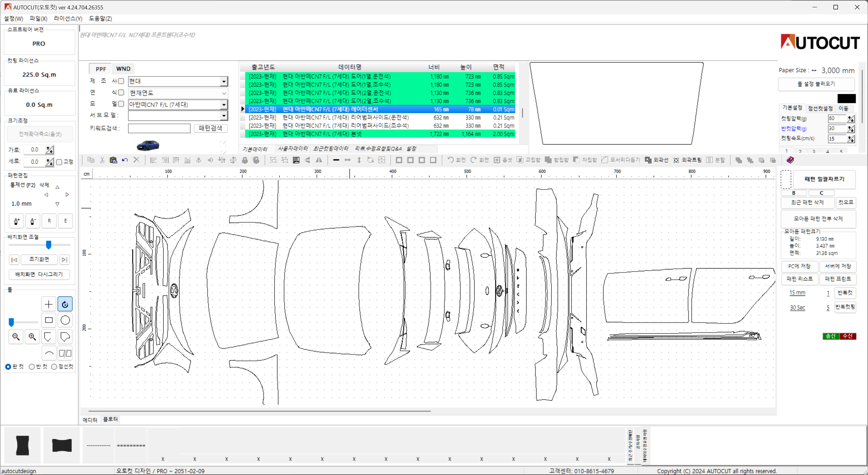Screen dimensions: 868x475
Task: Click the black grid layout toolbar icon
Action: click(x=296, y=160)
